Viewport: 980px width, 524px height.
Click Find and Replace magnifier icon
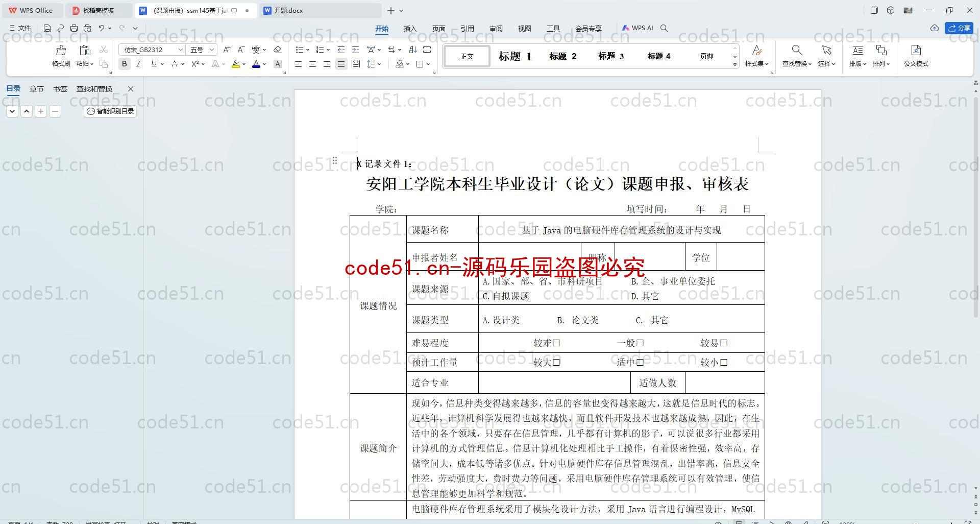[797, 50]
